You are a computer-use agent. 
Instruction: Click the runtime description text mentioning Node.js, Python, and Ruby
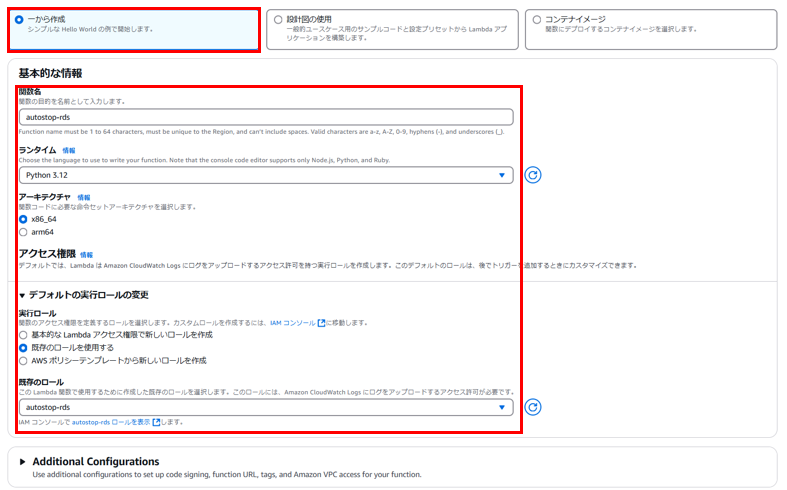coord(204,160)
